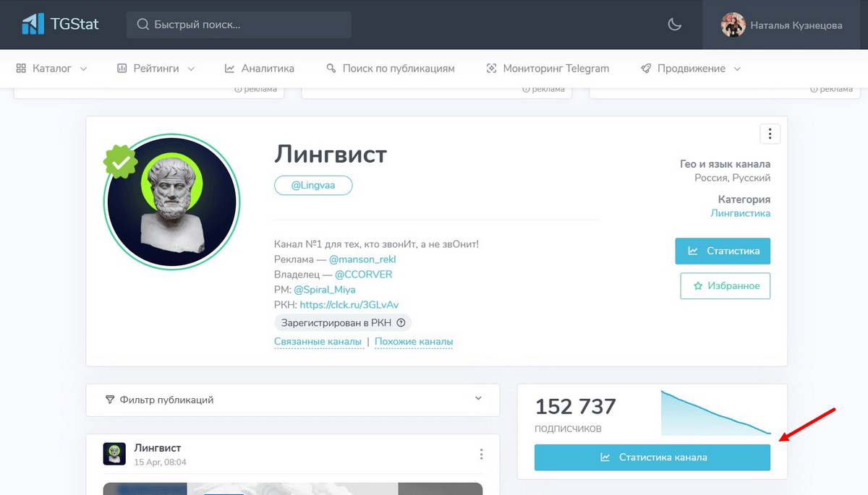
Task: Click the green verified badge
Action: 121,163
